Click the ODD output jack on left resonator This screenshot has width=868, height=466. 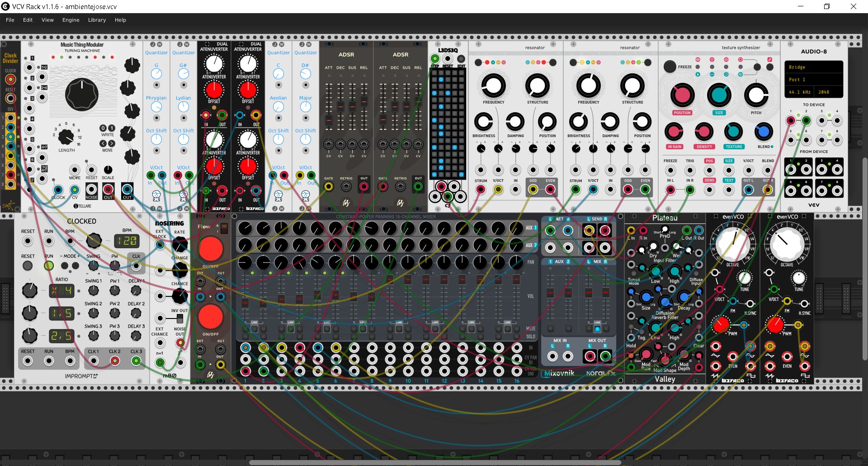coord(533,190)
